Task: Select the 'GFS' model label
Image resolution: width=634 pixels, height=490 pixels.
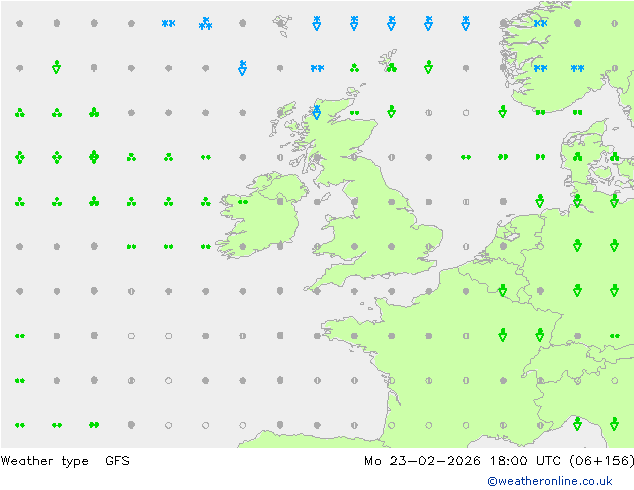Action: click(117, 460)
